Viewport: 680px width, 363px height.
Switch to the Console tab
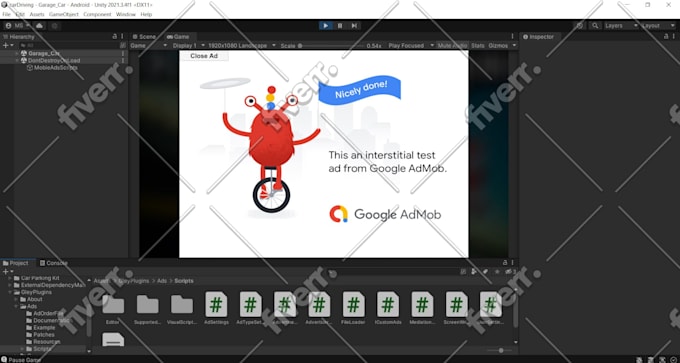point(54,263)
